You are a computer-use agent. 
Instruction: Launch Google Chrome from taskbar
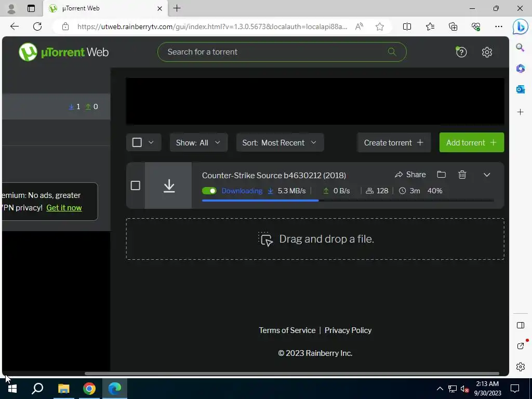click(x=89, y=389)
